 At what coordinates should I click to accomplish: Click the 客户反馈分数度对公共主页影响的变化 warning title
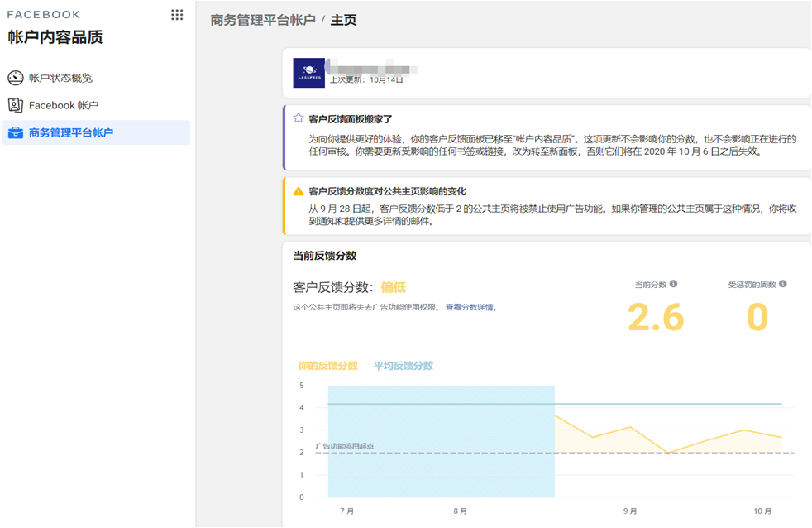(387, 192)
